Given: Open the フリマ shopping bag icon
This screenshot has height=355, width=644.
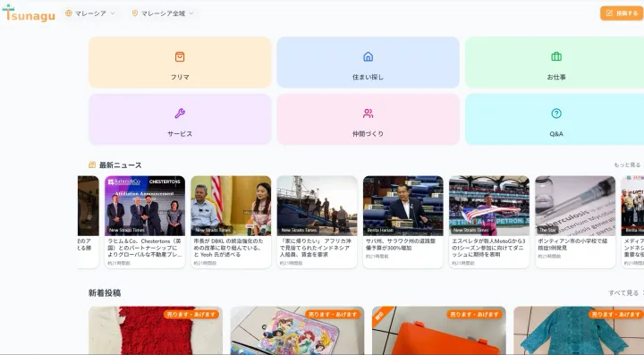Looking at the screenshot, I should click(x=180, y=56).
